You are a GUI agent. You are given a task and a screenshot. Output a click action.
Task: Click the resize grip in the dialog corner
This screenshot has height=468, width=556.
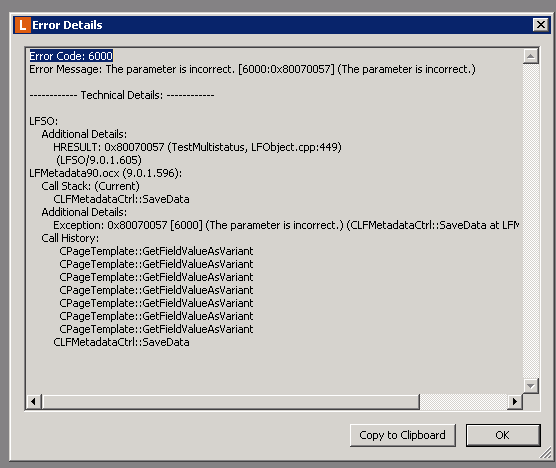pyautogui.click(x=546, y=453)
